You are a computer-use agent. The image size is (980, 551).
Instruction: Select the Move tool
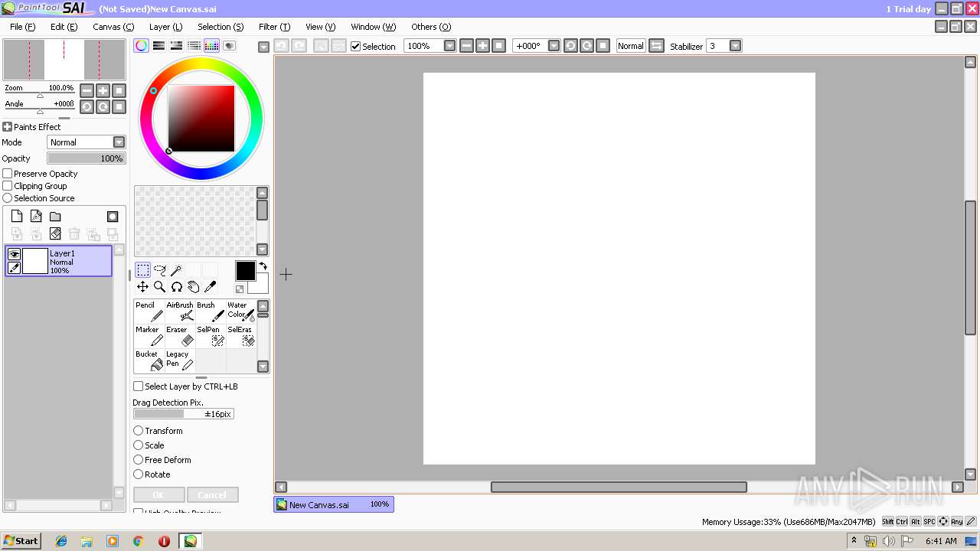click(143, 287)
